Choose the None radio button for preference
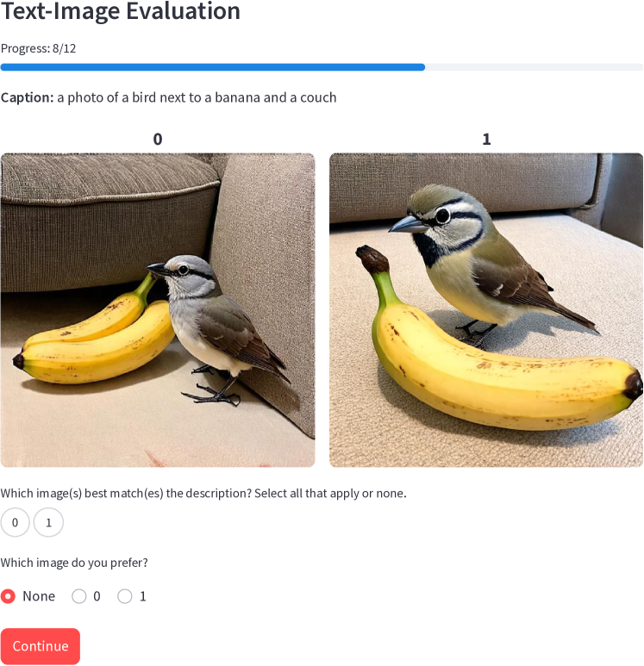644x666 pixels. pyautogui.click(x=8, y=596)
